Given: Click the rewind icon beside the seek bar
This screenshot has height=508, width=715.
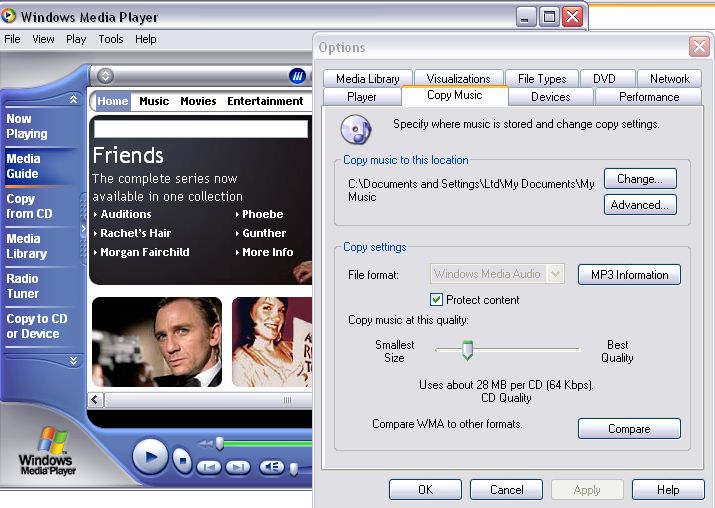Looking at the screenshot, I should (206, 443).
